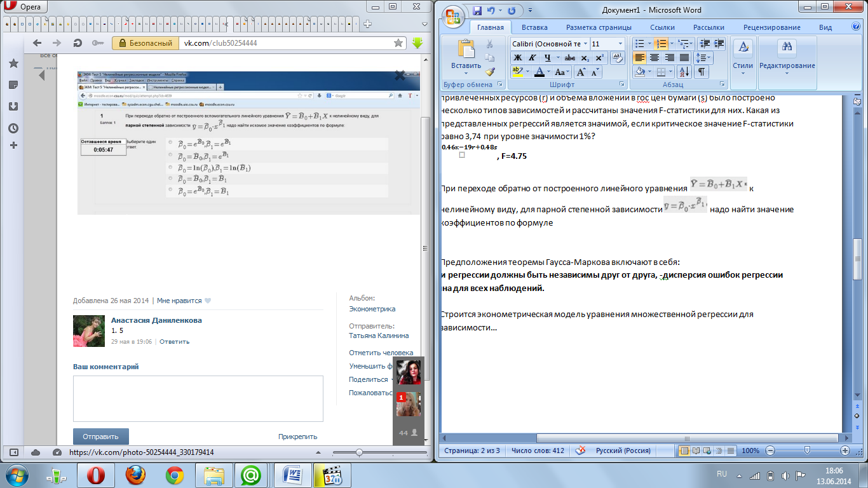Click the Отметить человека link
The image size is (868, 488).
tap(381, 353)
